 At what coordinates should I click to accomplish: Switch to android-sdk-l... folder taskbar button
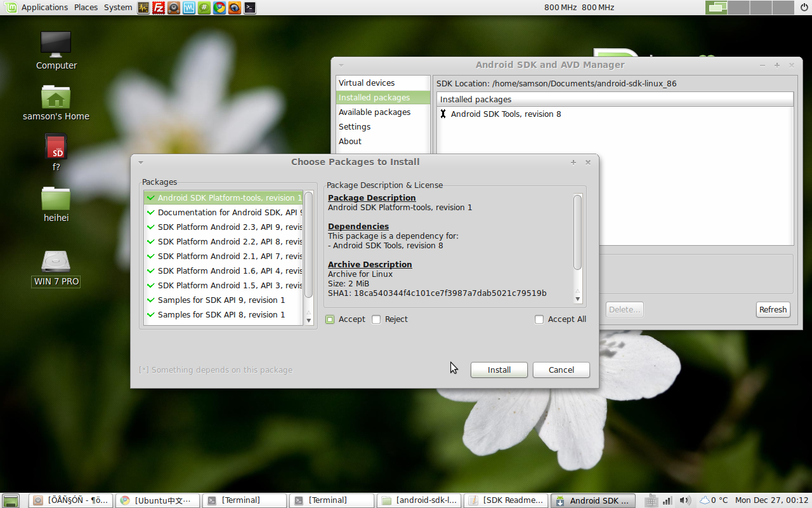419,500
